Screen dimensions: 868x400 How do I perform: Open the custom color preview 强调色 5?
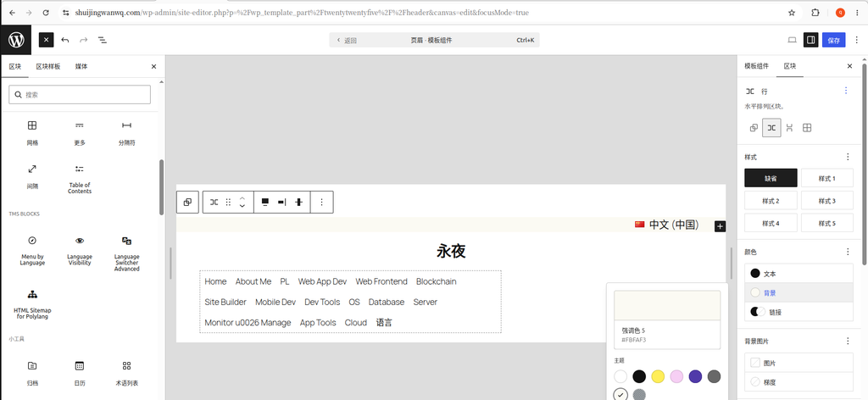(667, 319)
